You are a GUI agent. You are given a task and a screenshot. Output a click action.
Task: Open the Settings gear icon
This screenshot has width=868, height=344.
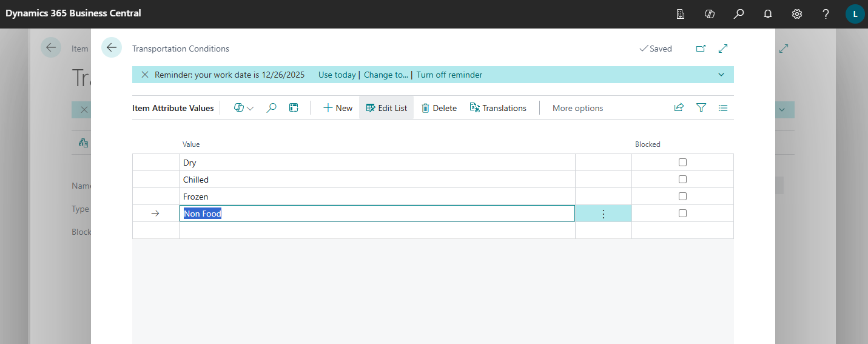(796, 14)
